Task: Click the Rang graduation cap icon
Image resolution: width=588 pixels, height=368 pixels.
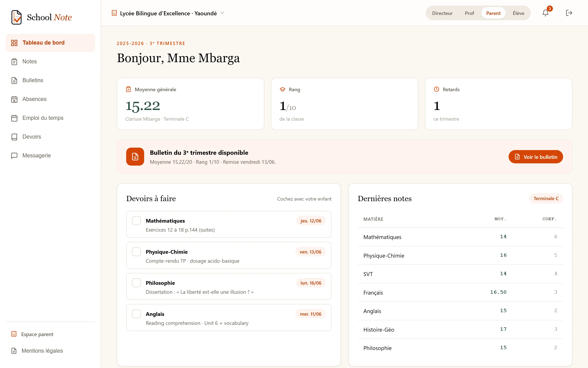Action: tap(282, 89)
